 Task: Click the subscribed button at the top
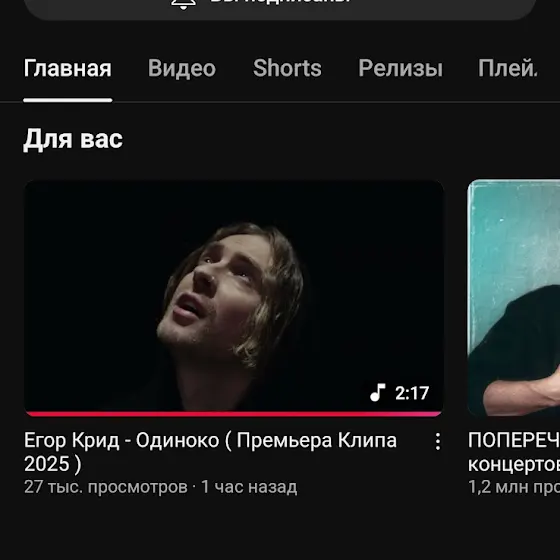(x=280, y=7)
